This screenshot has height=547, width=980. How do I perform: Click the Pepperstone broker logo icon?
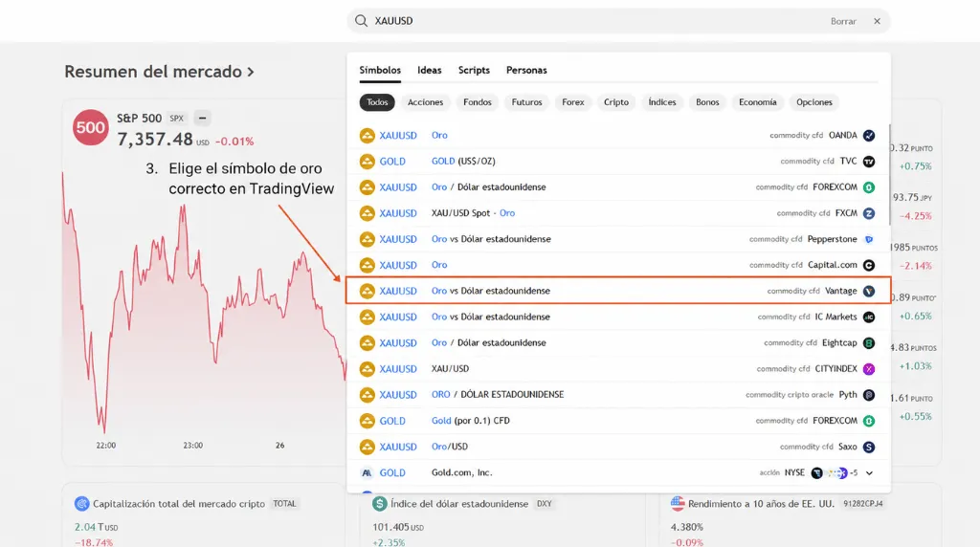tap(869, 239)
